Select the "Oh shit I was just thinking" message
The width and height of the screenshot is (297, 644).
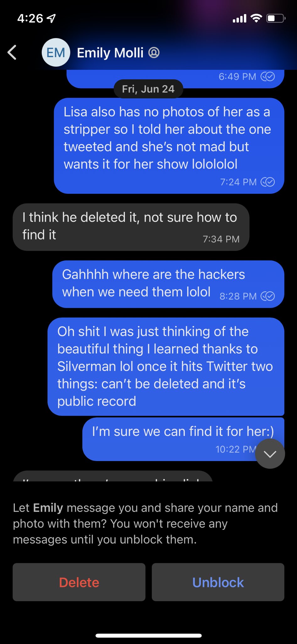click(x=166, y=366)
